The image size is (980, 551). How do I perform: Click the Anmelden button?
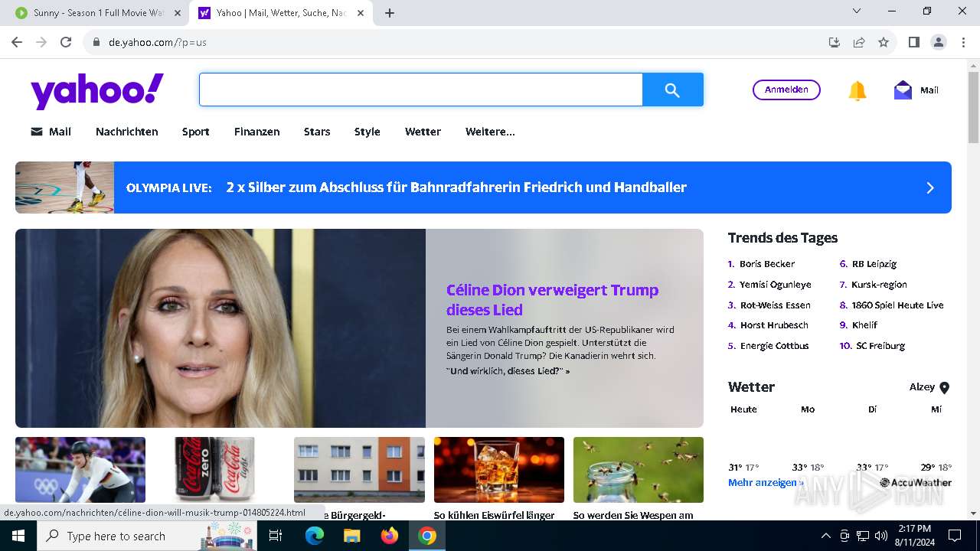[x=786, y=90]
